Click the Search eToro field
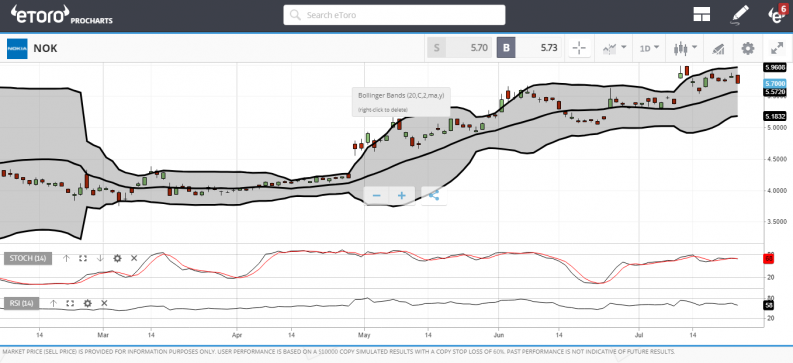 click(x=394, y=15)
